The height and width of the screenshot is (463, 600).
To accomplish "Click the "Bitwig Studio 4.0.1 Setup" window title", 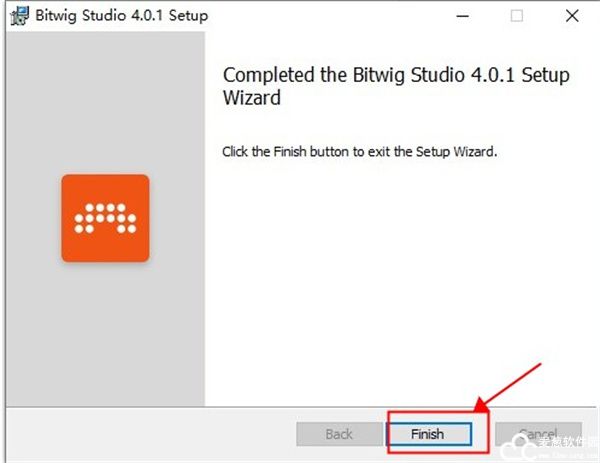I will click(123, 16).
